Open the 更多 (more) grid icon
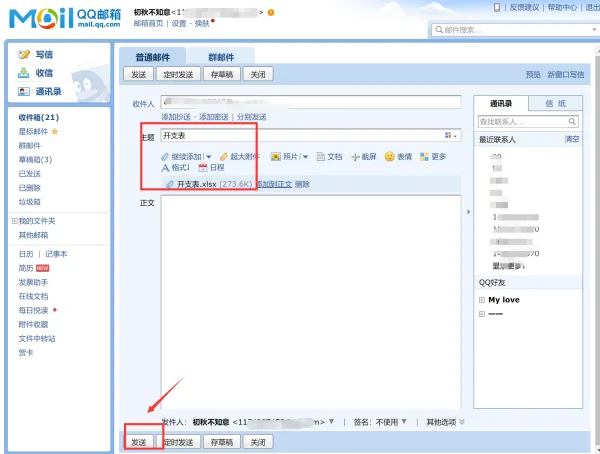Viewport: 600px width, 454px height. tap(424, 157)
